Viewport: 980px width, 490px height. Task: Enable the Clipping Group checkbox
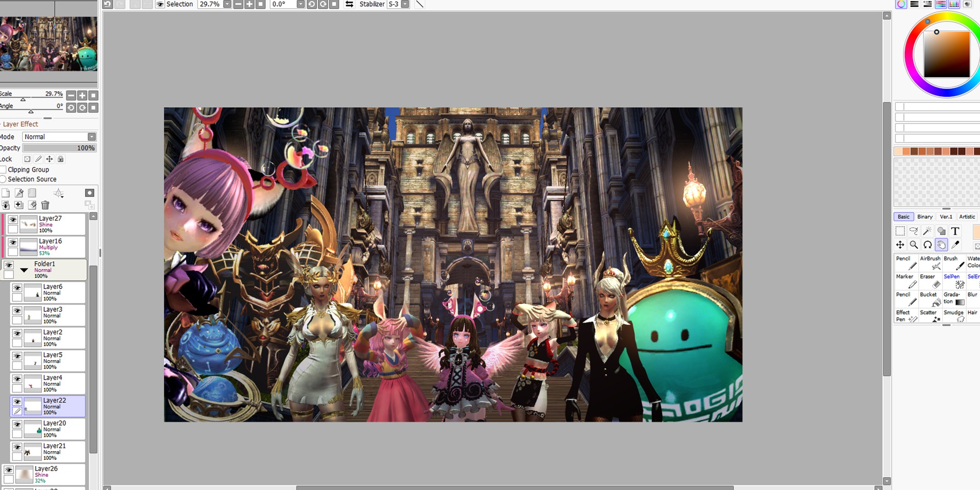3,169
